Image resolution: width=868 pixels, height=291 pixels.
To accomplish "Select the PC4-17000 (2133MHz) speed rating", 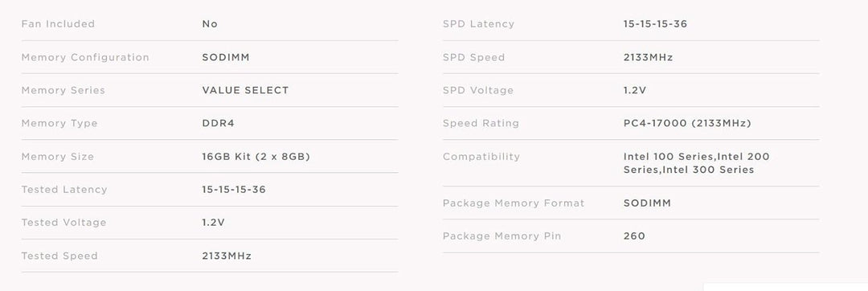I will [687, 123].
